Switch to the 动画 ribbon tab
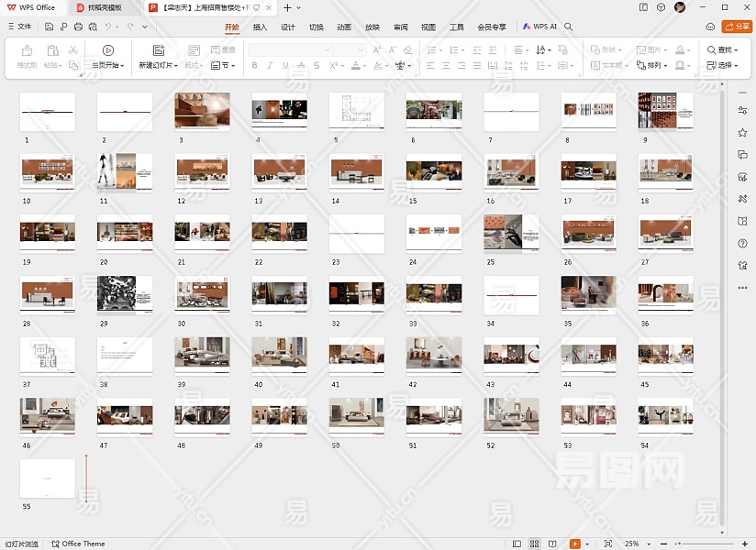756x550 pixels. 344,27
